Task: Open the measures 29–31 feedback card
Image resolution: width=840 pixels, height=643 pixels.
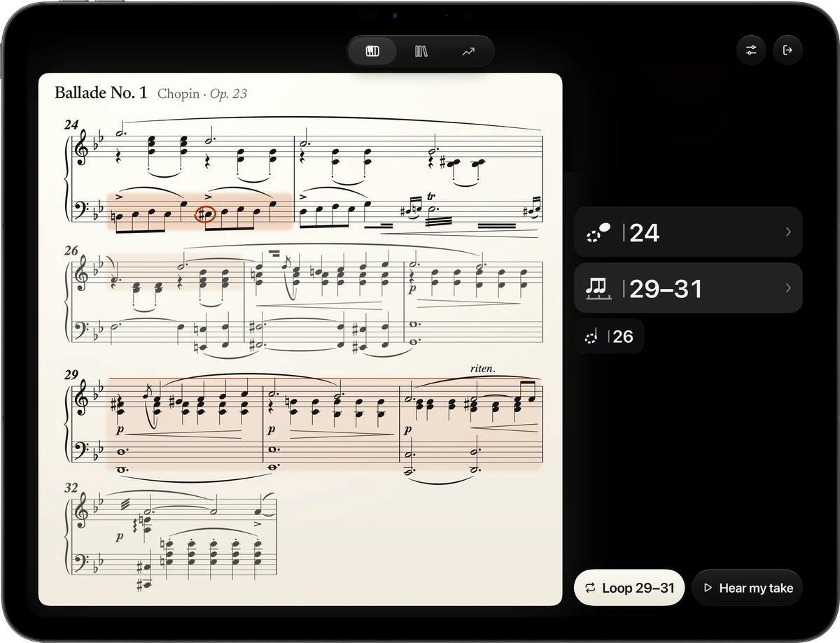Action: pyautogui.click(x=688, y=288)
